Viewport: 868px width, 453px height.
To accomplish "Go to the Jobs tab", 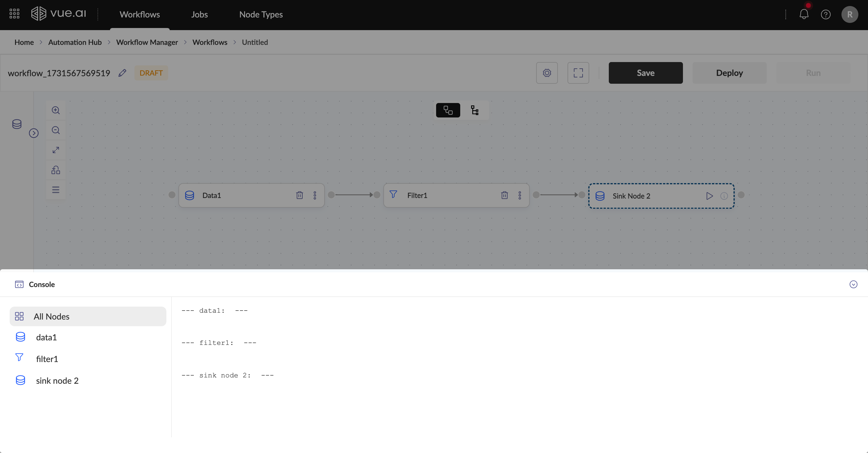I will (199, 14).
